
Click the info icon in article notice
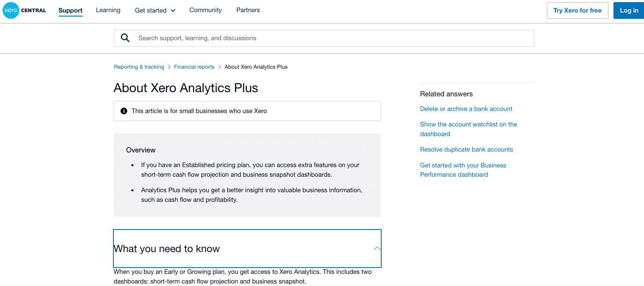[124, 111]
